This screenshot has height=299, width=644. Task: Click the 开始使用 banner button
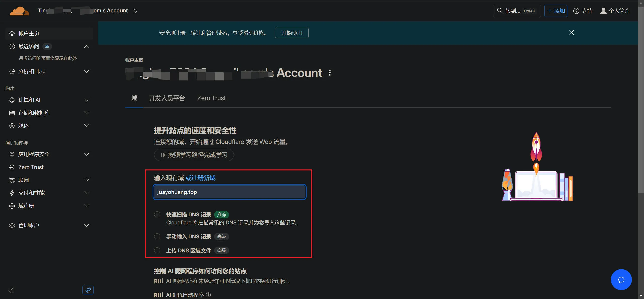tap(292, 33)
